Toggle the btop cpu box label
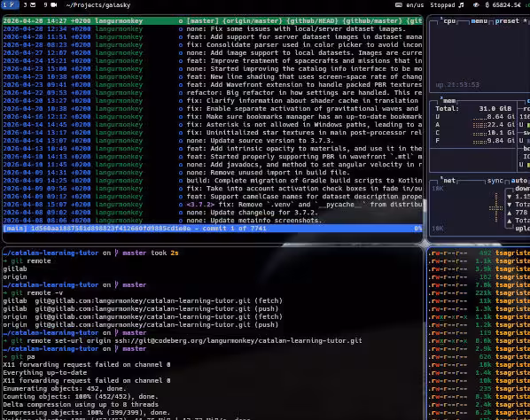530x420 pixels. tap(449, 21)
